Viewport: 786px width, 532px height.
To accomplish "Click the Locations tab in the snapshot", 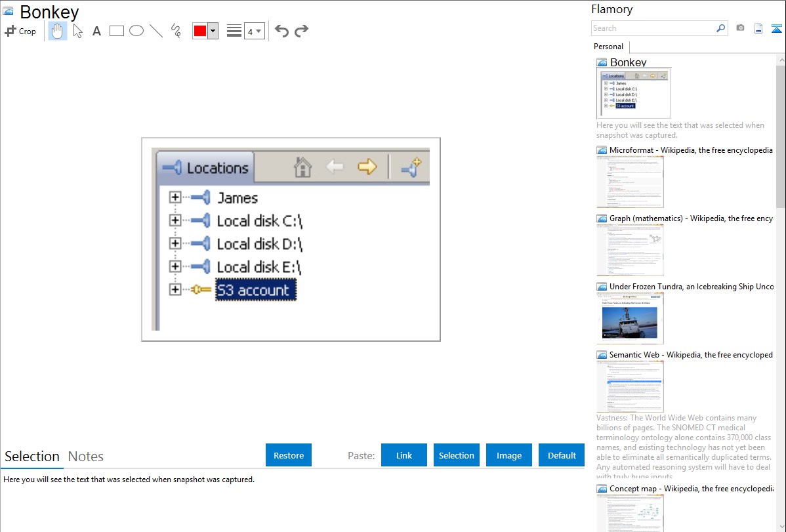I will coord(205,167).
